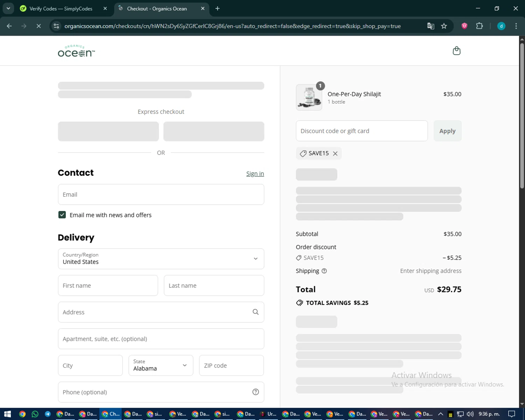Screen dimensions: 525x420
Task: Open the volume speaker tray icon
Action: point(470,414)
